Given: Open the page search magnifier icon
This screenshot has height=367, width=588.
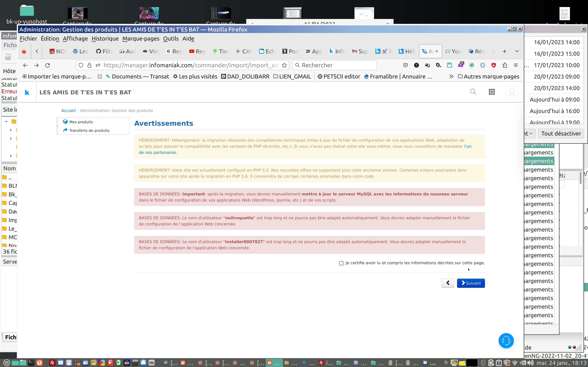Looking at the screenshot, I should 473,92.
